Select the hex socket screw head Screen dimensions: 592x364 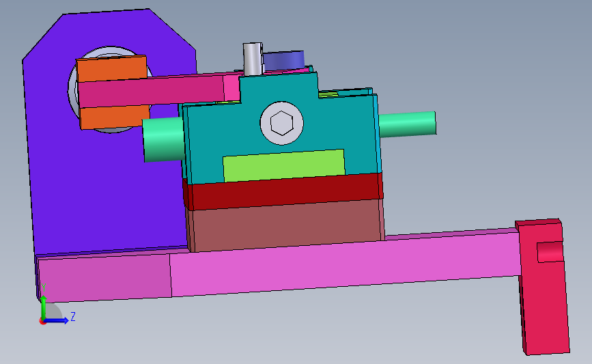click(x=281, y=123)
